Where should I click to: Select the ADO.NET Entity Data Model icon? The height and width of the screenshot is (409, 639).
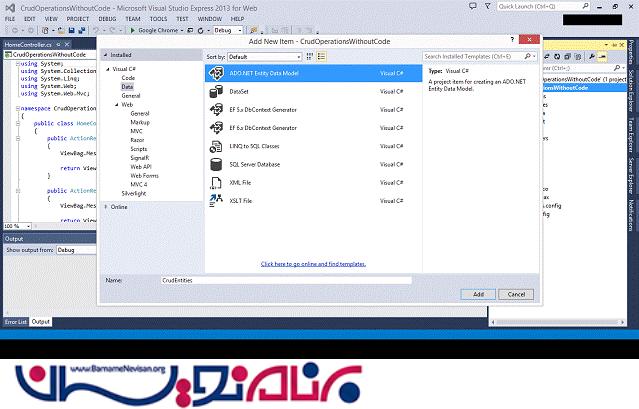pyautogui.click(x=215, y=73)
